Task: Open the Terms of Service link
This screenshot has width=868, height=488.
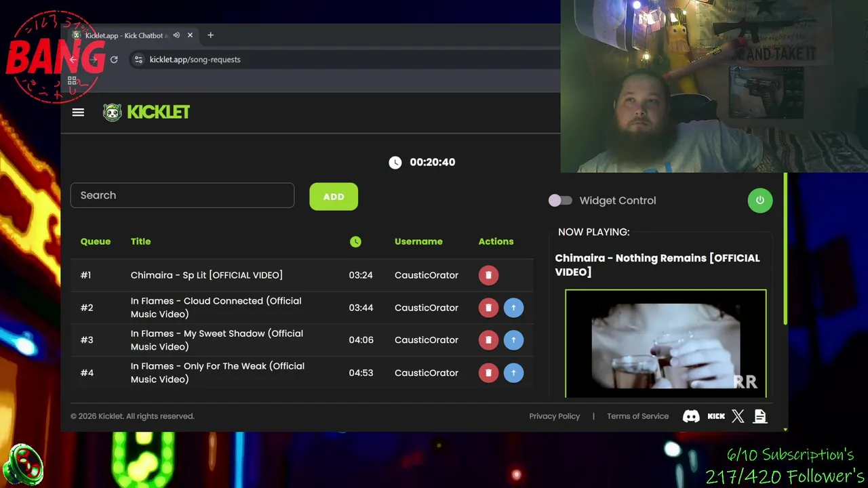Action: click(637, 416)
